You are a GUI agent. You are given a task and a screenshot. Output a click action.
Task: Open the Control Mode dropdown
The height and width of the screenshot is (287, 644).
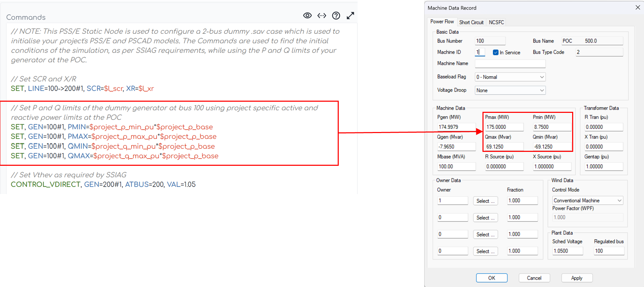click(x=588, y=200)
